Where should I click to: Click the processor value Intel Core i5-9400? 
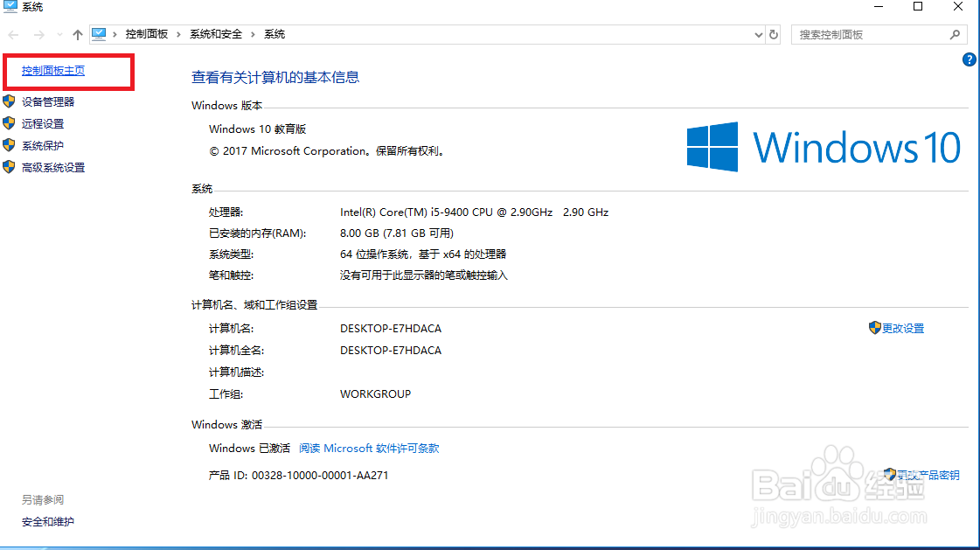click(475, 212)
